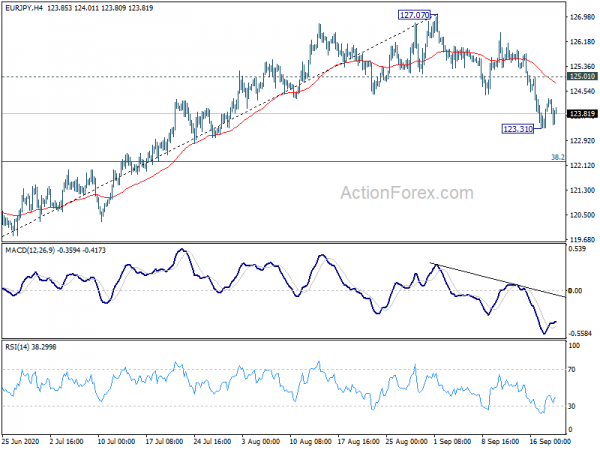Click the 17 Jul 08:00 time label
The image size is (600, 450).
click(x=164, y=442)
